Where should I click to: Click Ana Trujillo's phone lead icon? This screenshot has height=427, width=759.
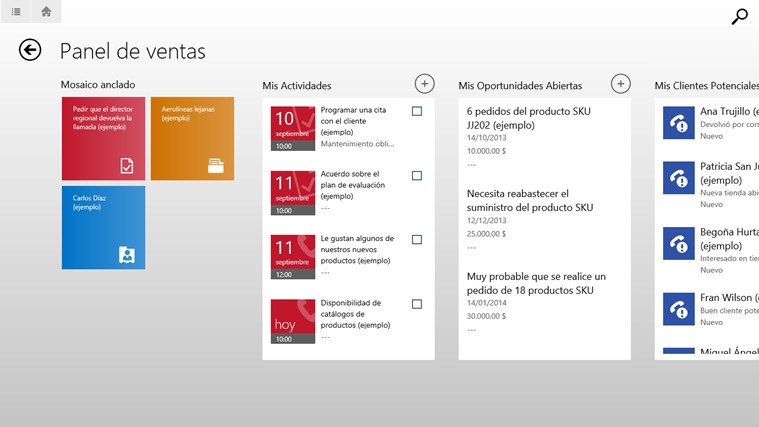679,123
